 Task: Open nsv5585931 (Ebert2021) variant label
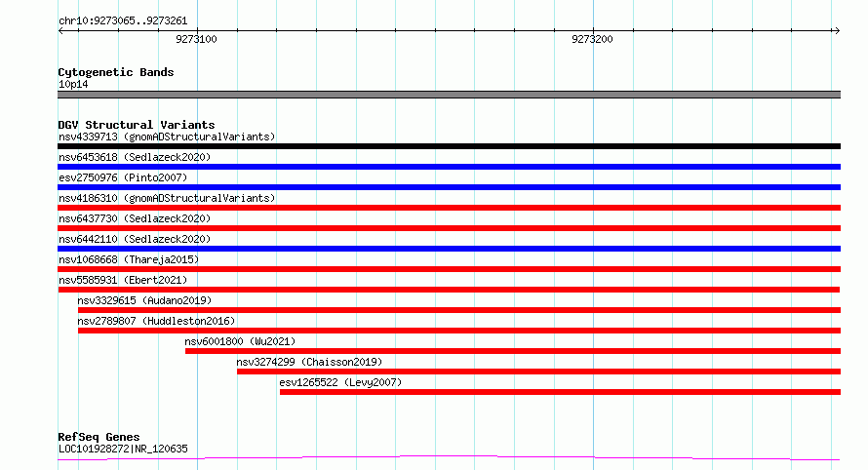pyautogui.click(x=123, y=280)
